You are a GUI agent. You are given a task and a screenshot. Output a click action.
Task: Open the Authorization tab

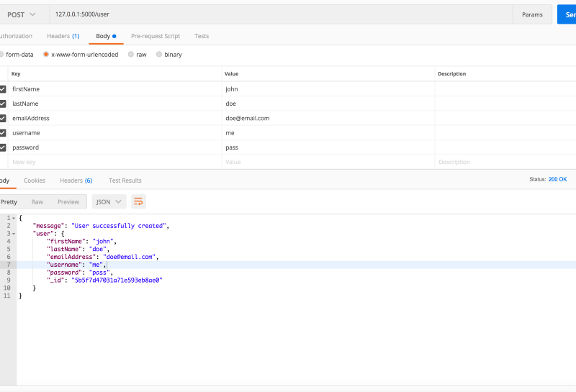point(16,36)
